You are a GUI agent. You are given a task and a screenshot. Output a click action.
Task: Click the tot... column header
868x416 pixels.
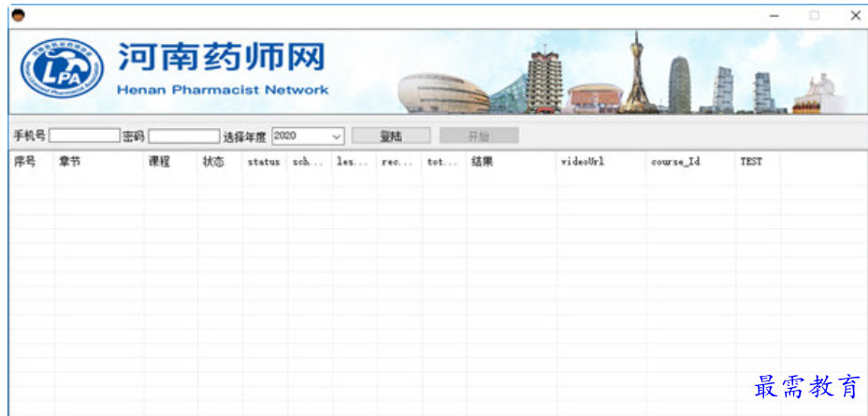[444, 162]
